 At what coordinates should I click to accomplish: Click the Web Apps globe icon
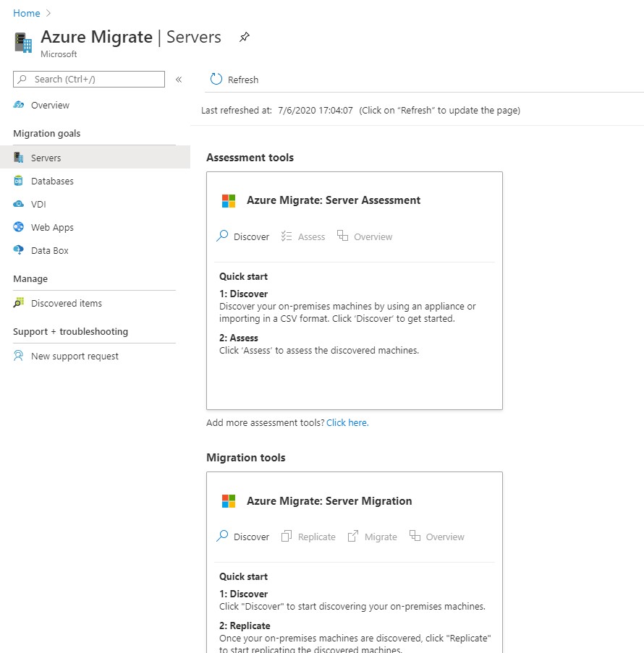(18, 227)
